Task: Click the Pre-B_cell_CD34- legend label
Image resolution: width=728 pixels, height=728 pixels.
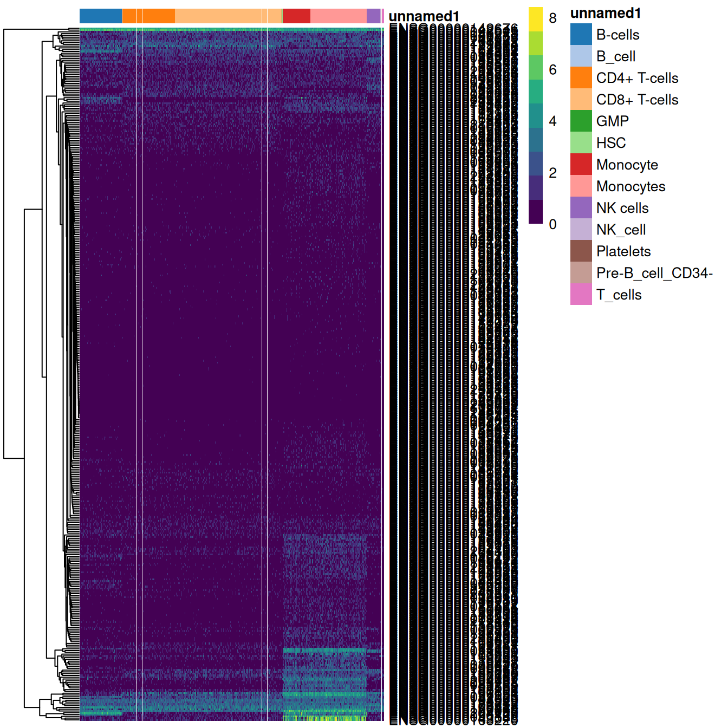Action: point(654,273)
